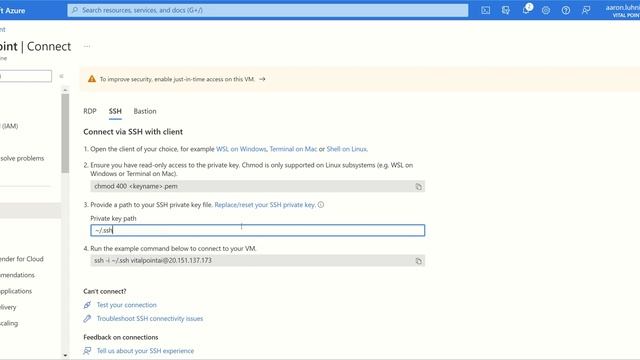Switch to the RDP tab
This screenshot has height=360, width=640.
(x=90, y=111)
